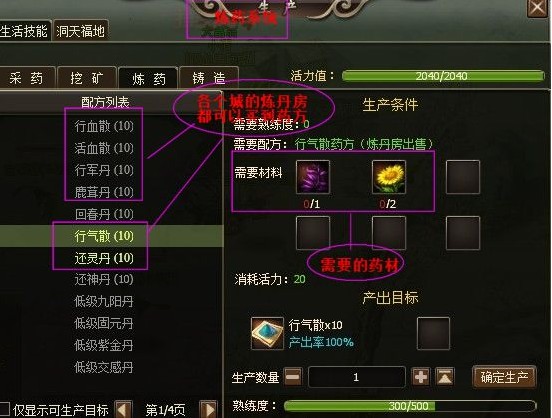The image size is (552, 418).
Task: Choose 低级九阳丹 from recipe list
Action: coord(104,301)
